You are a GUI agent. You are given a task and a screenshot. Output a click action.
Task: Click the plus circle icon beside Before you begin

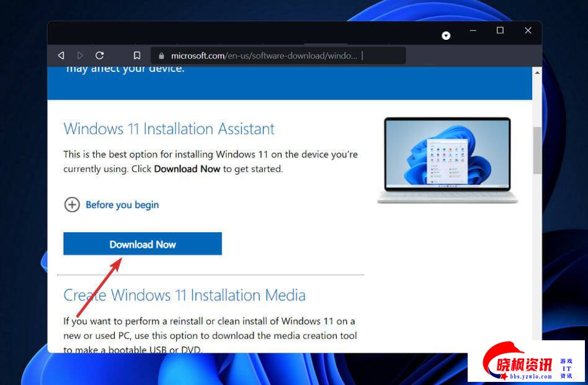tap(72, 204)
